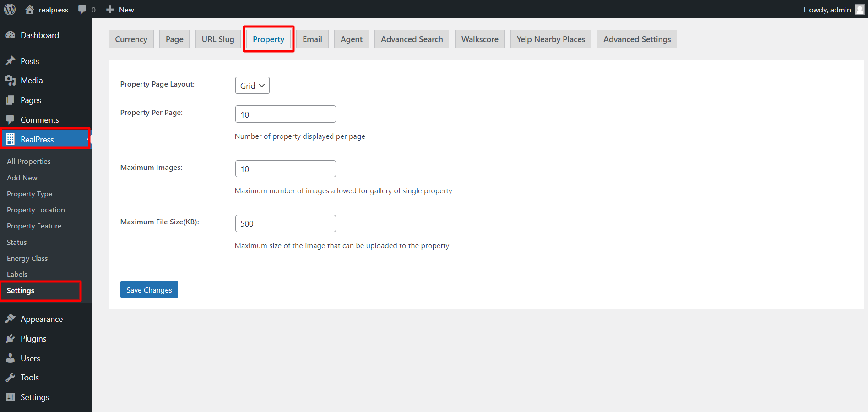The width and height of the screenshot is (868, 412).
Task: Click the Posts pin icon
Action: 10,61
